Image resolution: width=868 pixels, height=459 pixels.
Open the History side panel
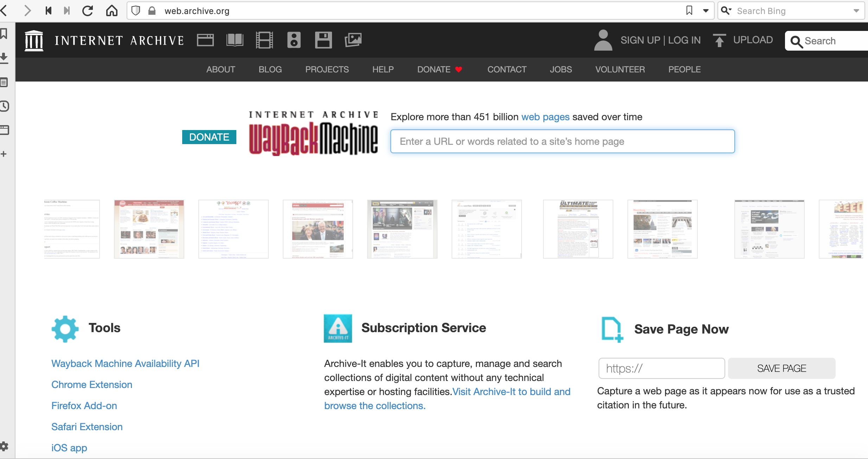coord(4,106)
